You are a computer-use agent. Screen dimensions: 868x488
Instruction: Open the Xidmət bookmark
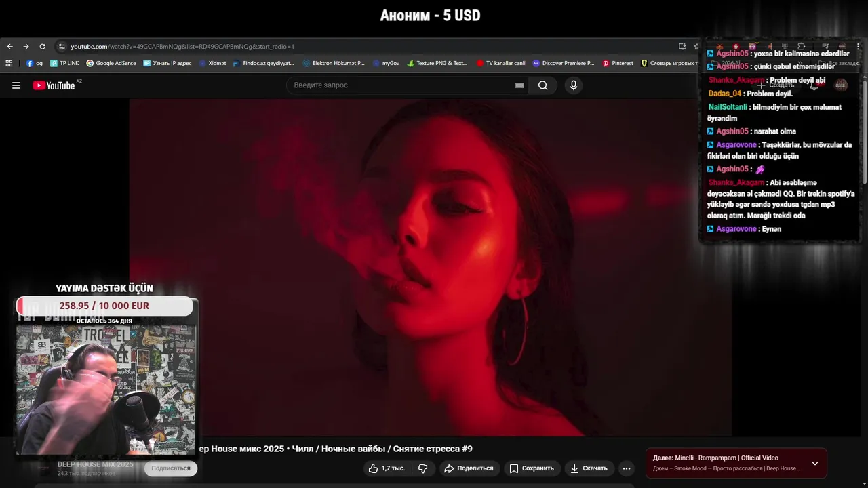(x=213, y=63)
